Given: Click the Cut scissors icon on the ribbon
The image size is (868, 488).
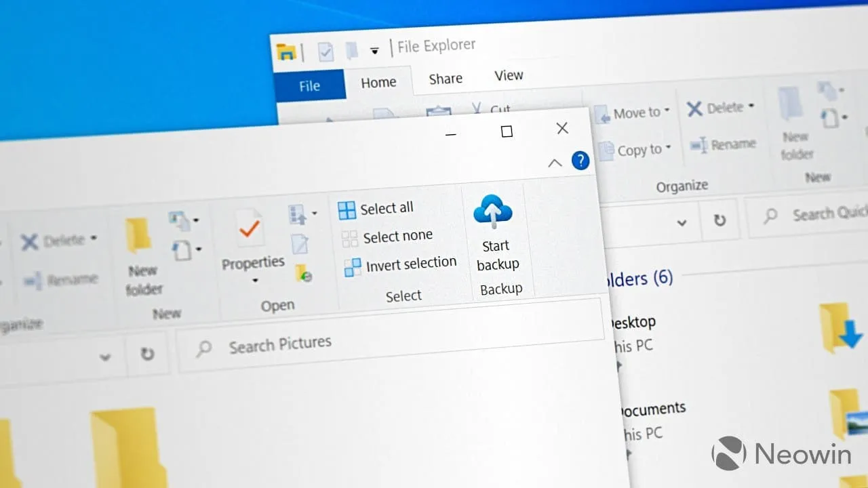Looking at the screenshot, I should (x=477, y=107).
